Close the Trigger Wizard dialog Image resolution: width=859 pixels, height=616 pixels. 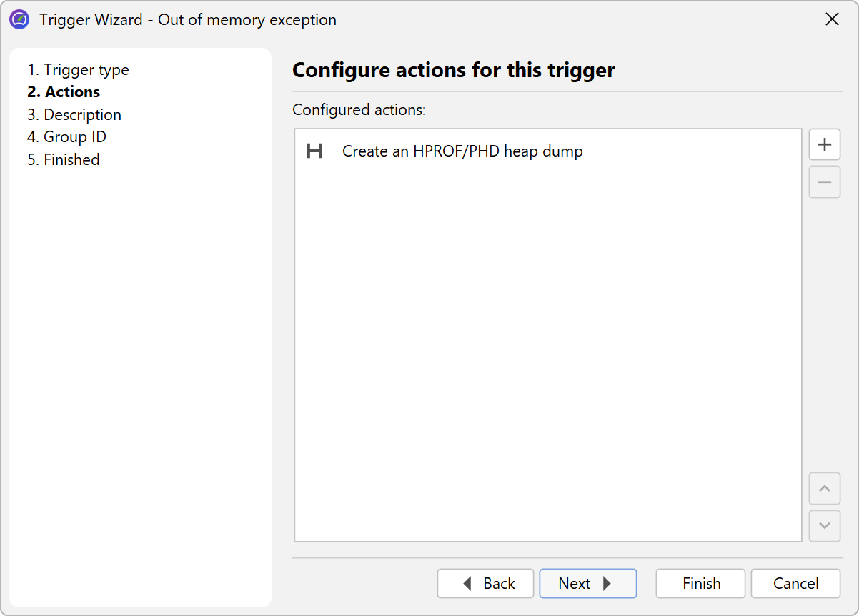point(832,20)
